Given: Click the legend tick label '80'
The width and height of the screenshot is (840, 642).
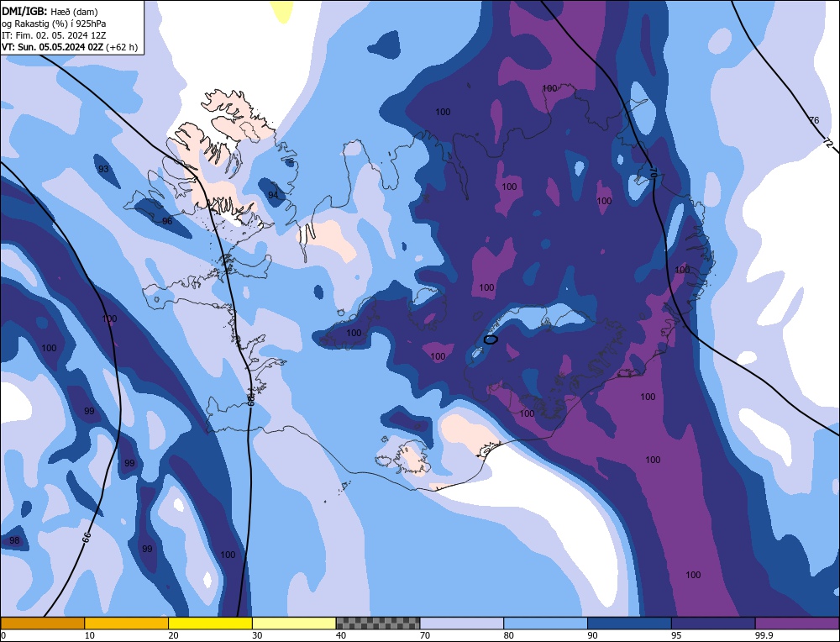Looking at the screenshot, I should coord(508,635).
